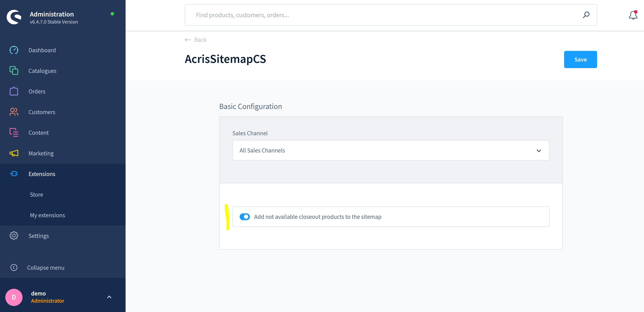Click the Extensions icon in sidebar

(x=14, y=173)
